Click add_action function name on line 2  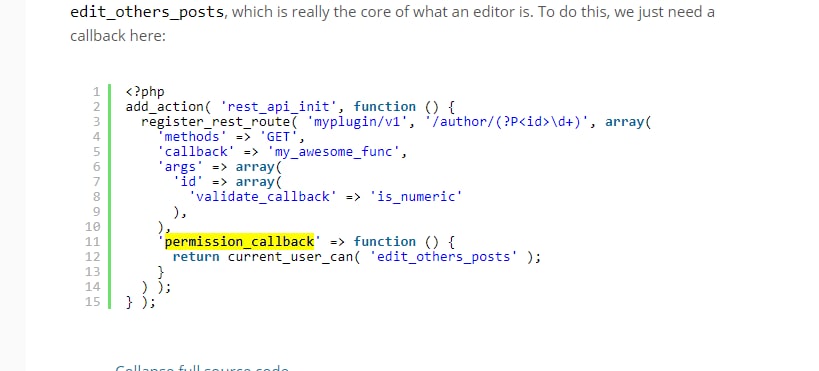point(165,107)
